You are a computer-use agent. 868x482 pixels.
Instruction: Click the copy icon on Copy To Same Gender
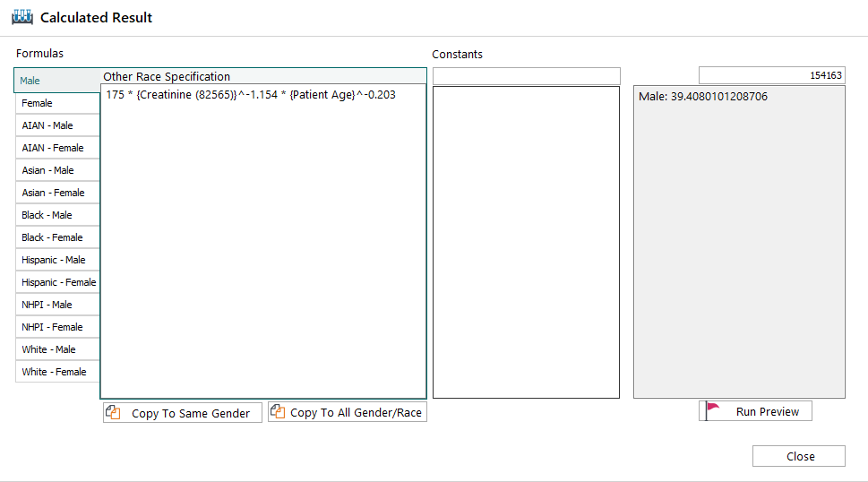coord(113,412)
